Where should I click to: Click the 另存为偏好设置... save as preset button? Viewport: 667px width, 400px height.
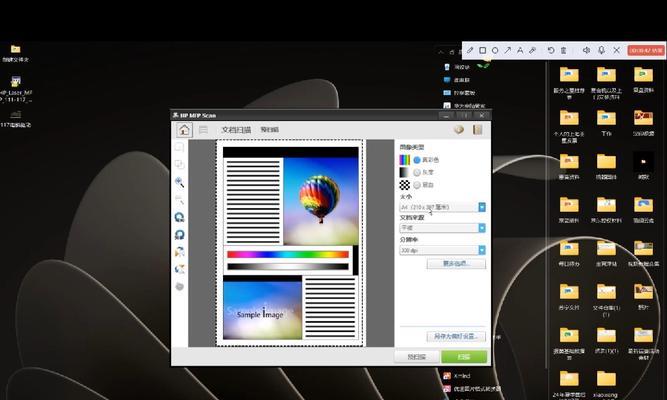point(456,336)
